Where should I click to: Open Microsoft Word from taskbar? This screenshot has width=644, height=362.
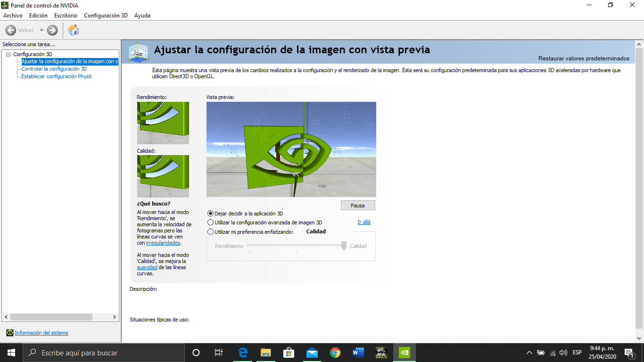click(x=358, y=353)
